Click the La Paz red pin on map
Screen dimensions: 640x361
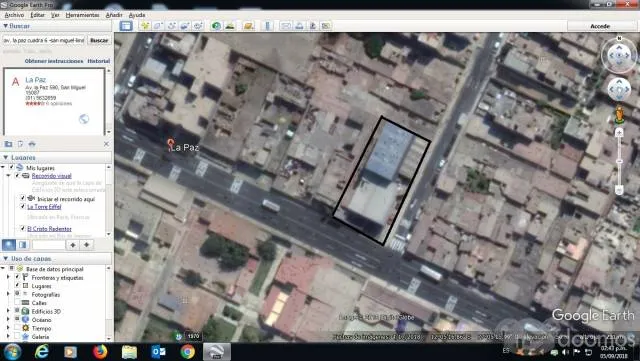(x=171, y=144)
